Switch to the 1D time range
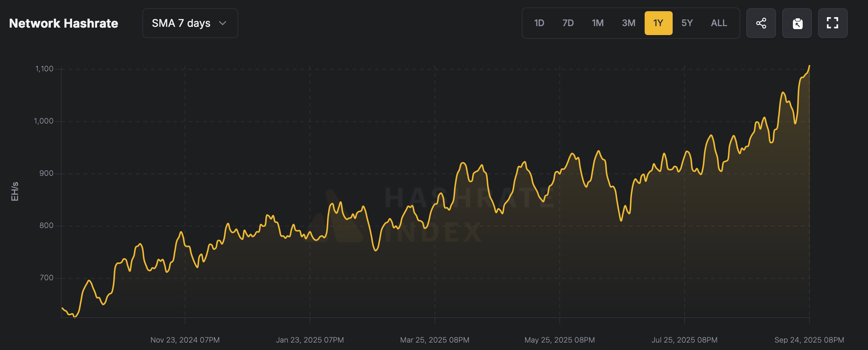The height and width of the screenshot is (350, 868). [x=539, y=23]
